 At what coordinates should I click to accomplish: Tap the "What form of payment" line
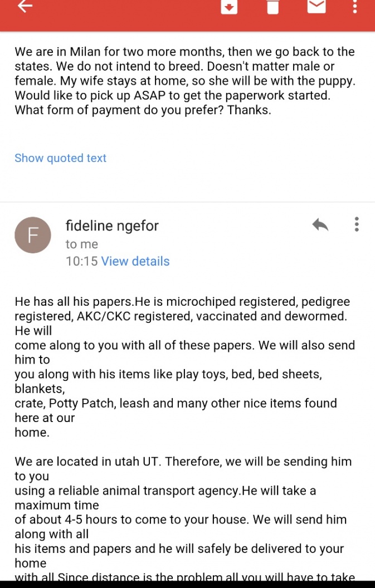[x=143, y=110]
